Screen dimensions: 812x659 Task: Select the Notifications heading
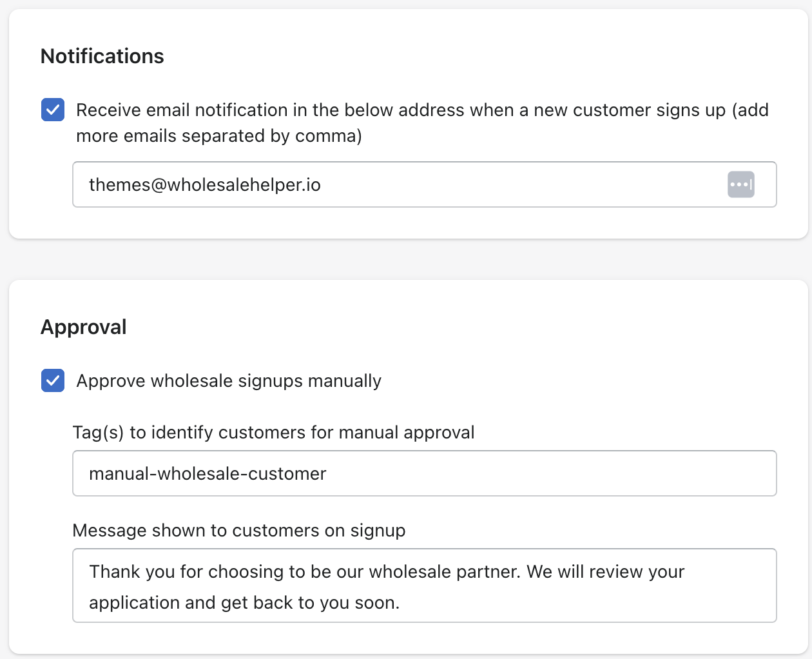(x=102, y=56)
